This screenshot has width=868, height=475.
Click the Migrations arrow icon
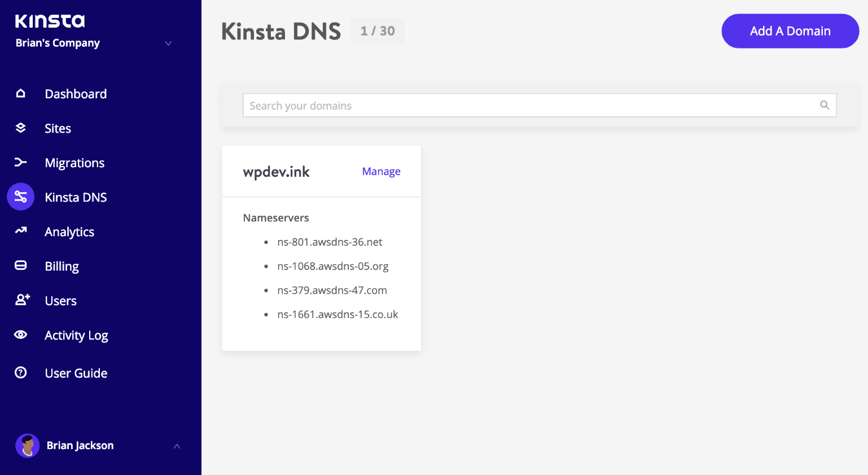[x=21, y=162]
